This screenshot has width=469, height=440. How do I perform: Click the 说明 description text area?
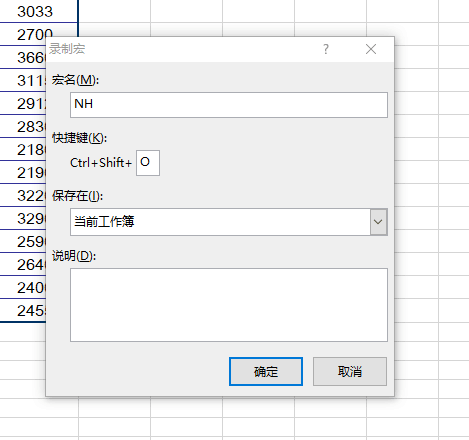(229, 305)
